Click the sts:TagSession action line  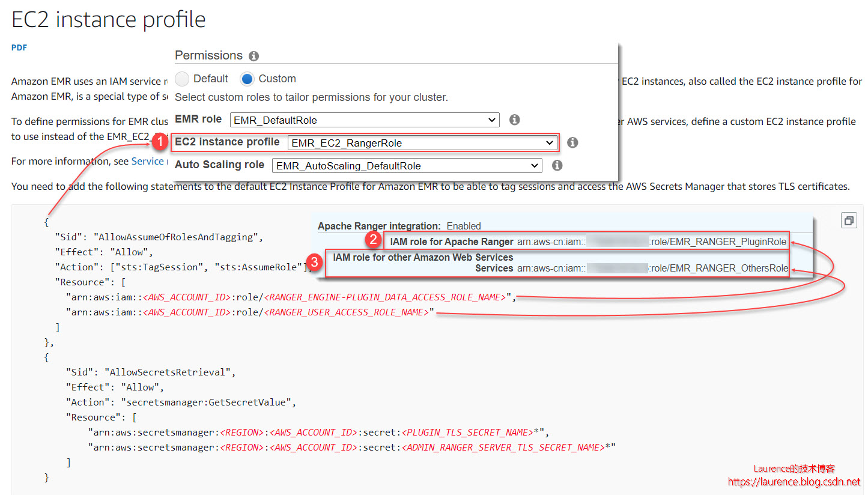pyautogui.click(x=183, y=267)
